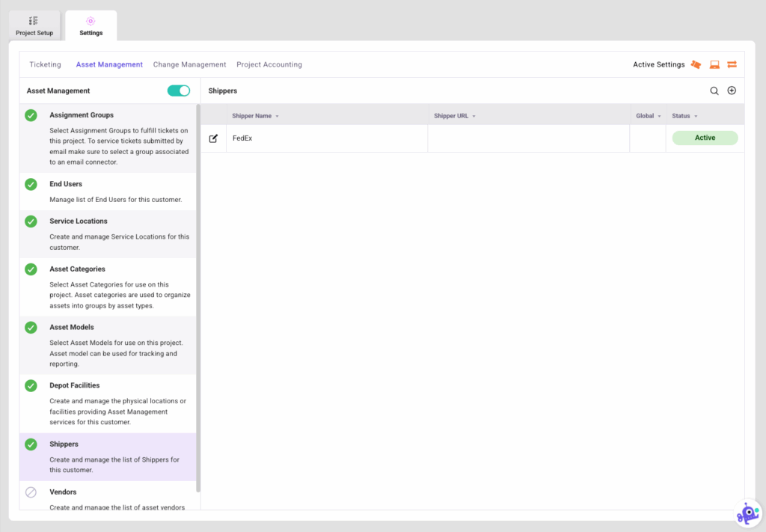Screen dimensions: 766x532
Task: Click the Active status badge for FedEx
Action: pos(704,138)
